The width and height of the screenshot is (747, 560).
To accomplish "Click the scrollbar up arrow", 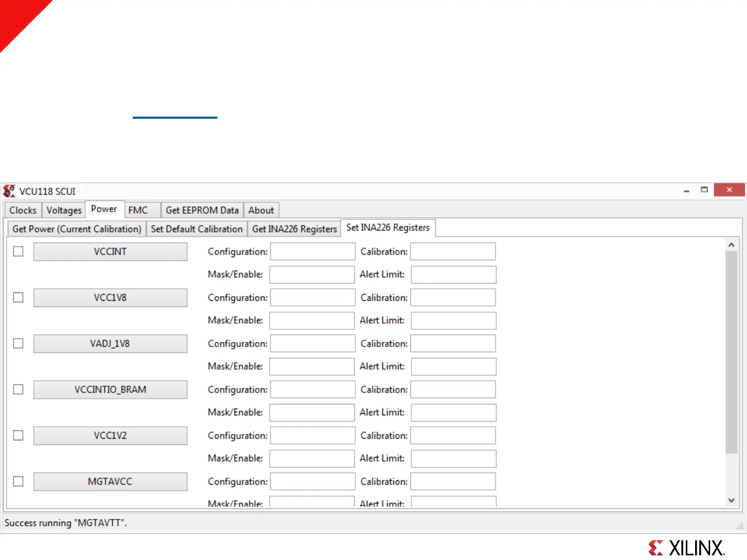I will (731, 245).
